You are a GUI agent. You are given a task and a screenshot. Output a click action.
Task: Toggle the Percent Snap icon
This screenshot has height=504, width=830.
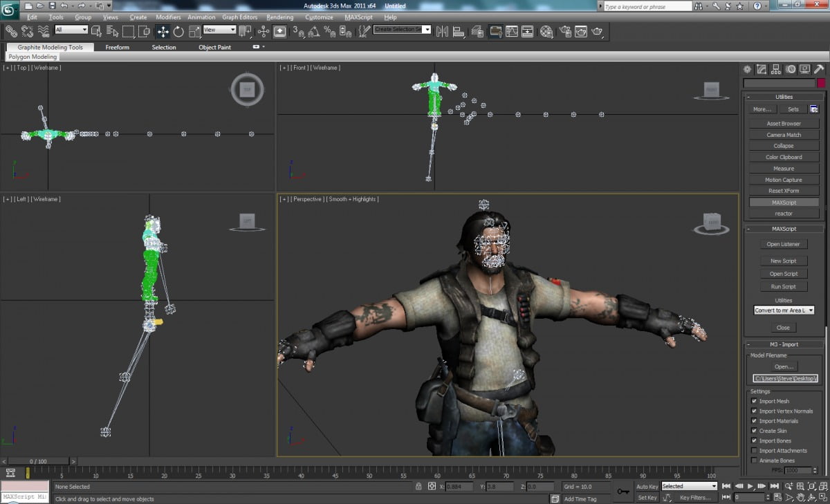331,31
